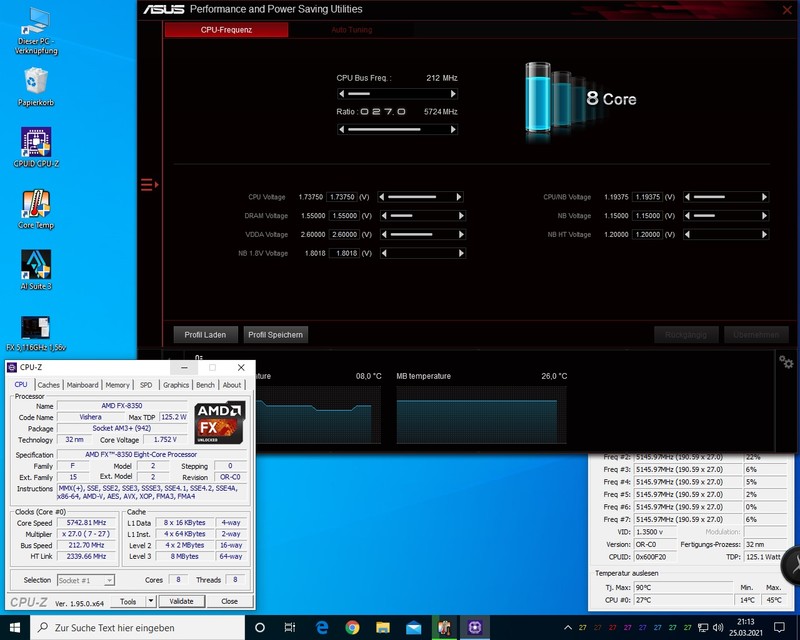This screenshot has width=800, height=640.
Task: Open Task View on taskbar
Action: [x=290, y=627]
